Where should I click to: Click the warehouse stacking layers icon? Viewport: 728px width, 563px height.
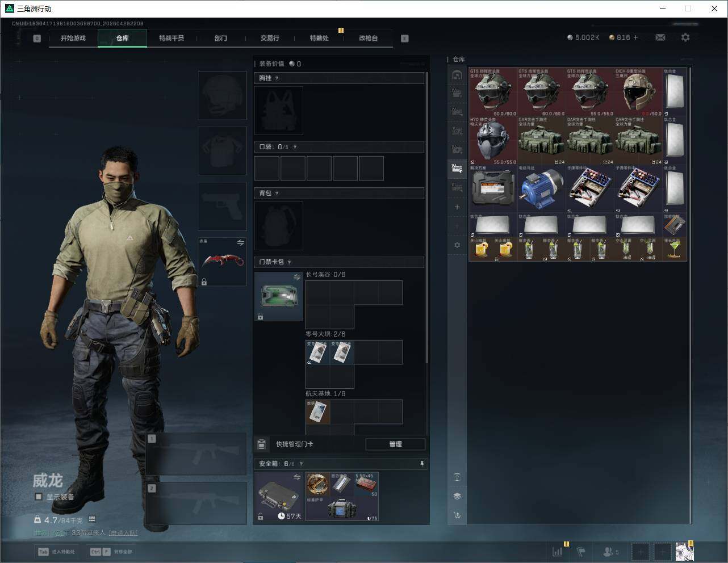pos(457,496)
